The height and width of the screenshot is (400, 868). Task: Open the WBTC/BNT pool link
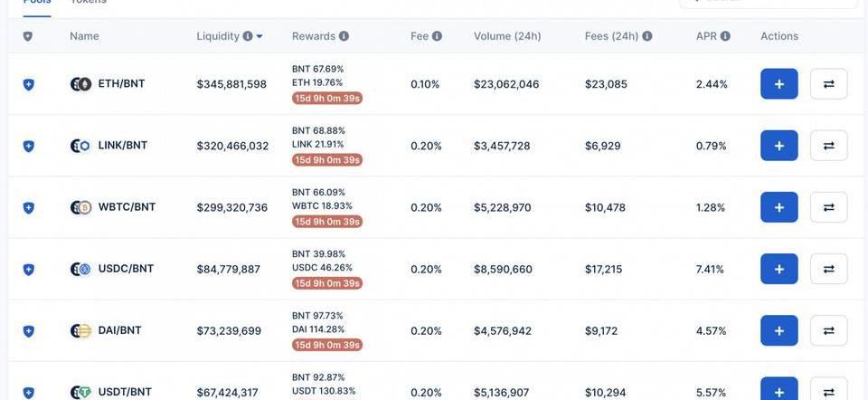tap(127, 207)
